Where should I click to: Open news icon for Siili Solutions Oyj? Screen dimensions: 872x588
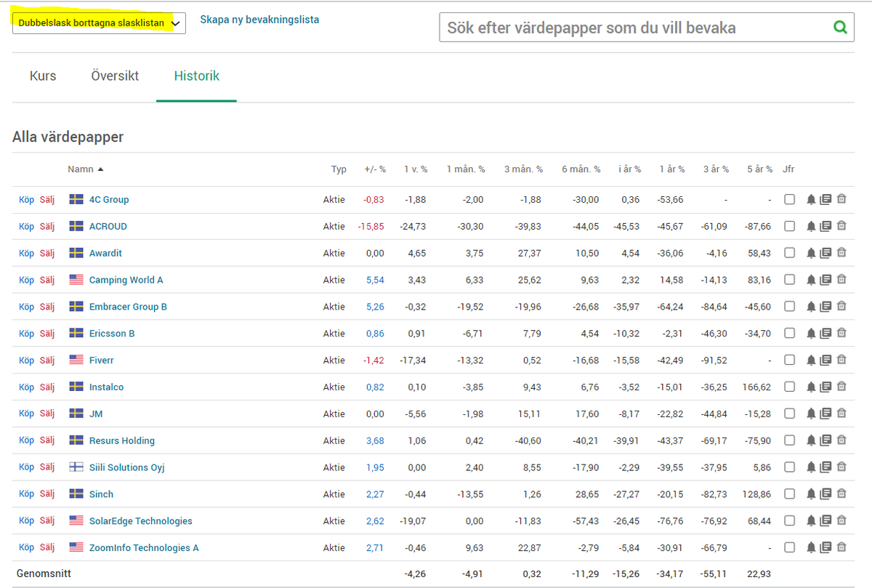coord(825,467)
